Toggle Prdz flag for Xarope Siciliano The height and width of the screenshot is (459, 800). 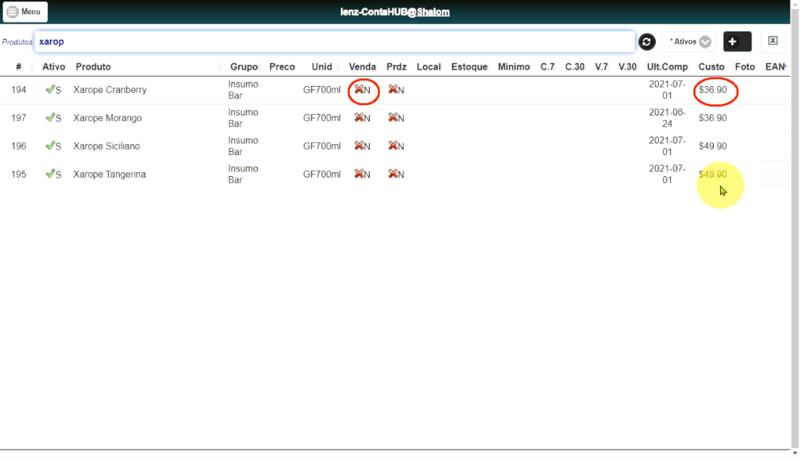coord(396,146)
